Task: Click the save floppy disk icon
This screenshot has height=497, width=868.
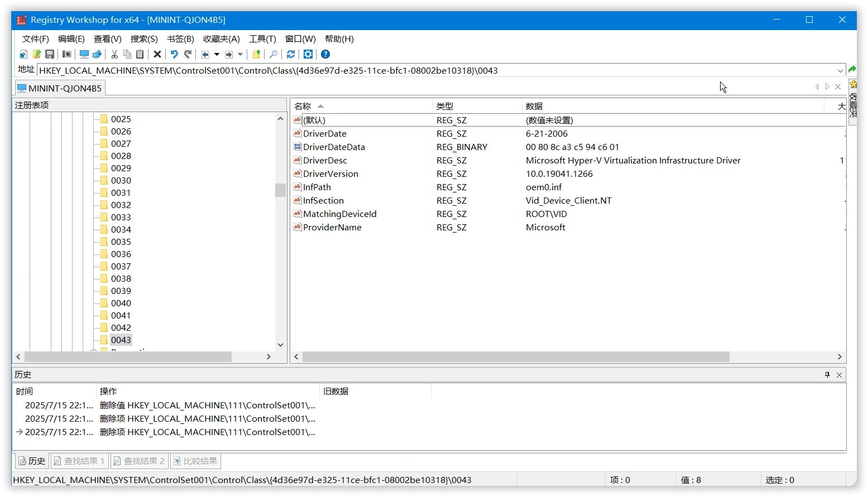Action: (50, 54)
